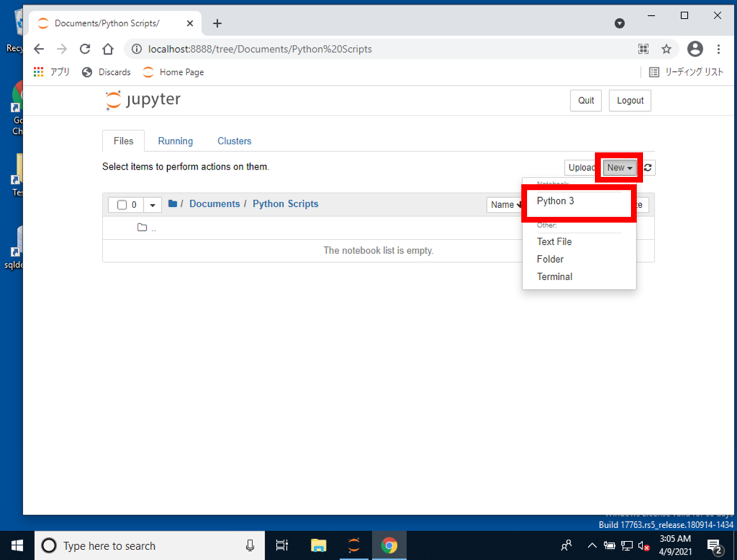
Task: Click the Jupyter logo
Action: [143, 100]
